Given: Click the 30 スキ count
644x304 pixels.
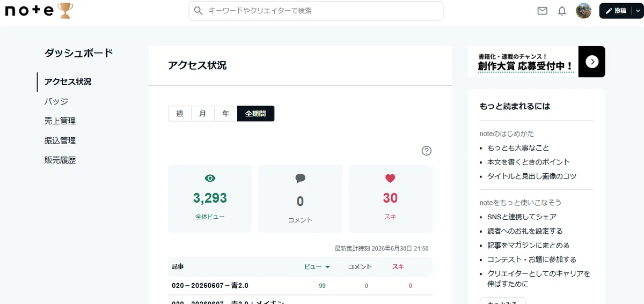Looking at the screenshot, I should [390, 198].
